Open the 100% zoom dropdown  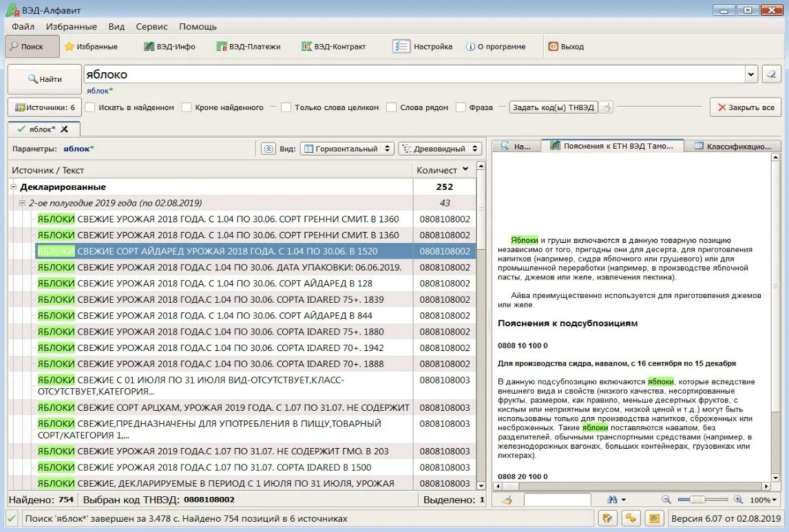(764, 500)
